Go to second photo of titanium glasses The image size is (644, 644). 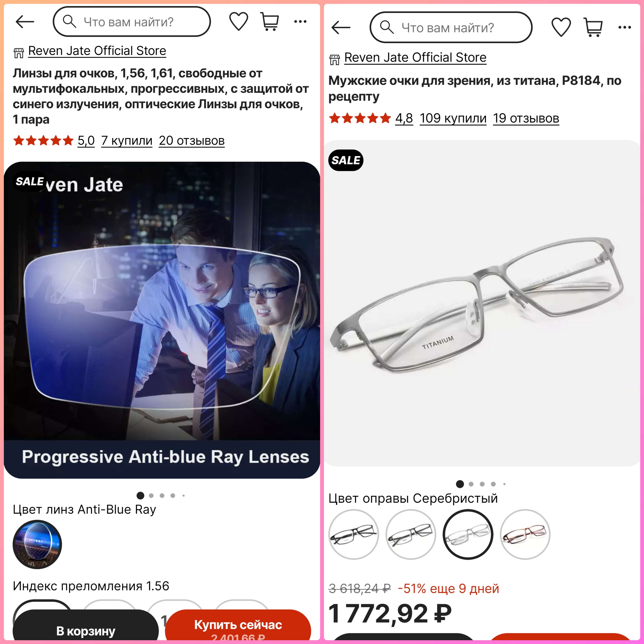[x=471, y=484]
